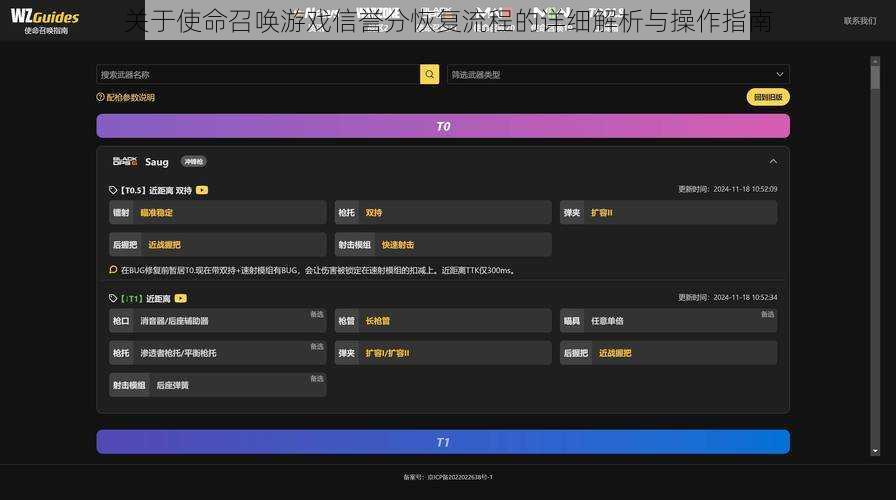
Task: Click the Black Ops 6 logo beside Saug
Action: click(125, 162)
